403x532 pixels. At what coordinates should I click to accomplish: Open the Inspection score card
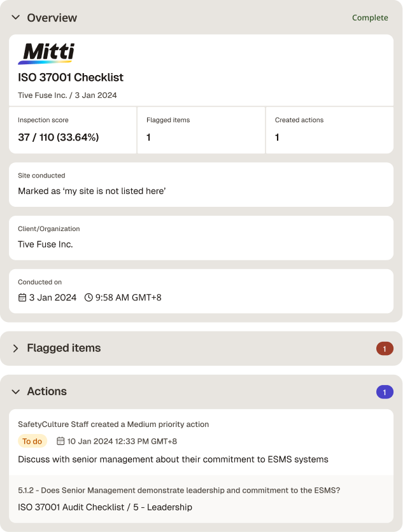(x=73, y=130)
